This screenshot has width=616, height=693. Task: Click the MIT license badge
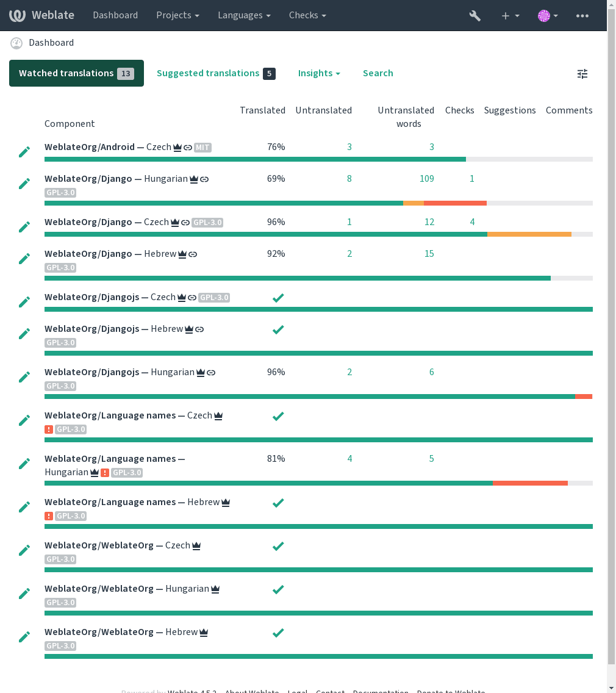click(203, 148)
